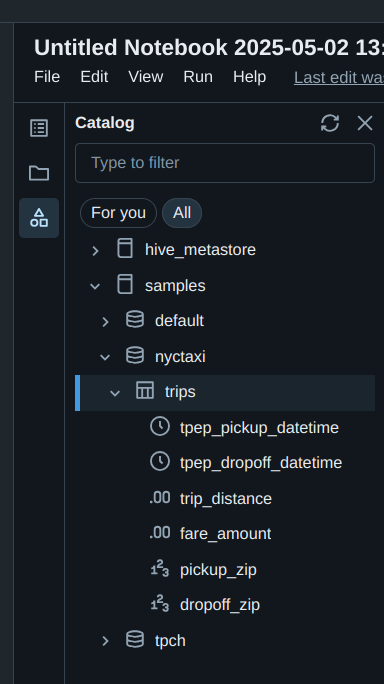
Task: Collapse the samples catalog
Action: click(x=95, y=286)
